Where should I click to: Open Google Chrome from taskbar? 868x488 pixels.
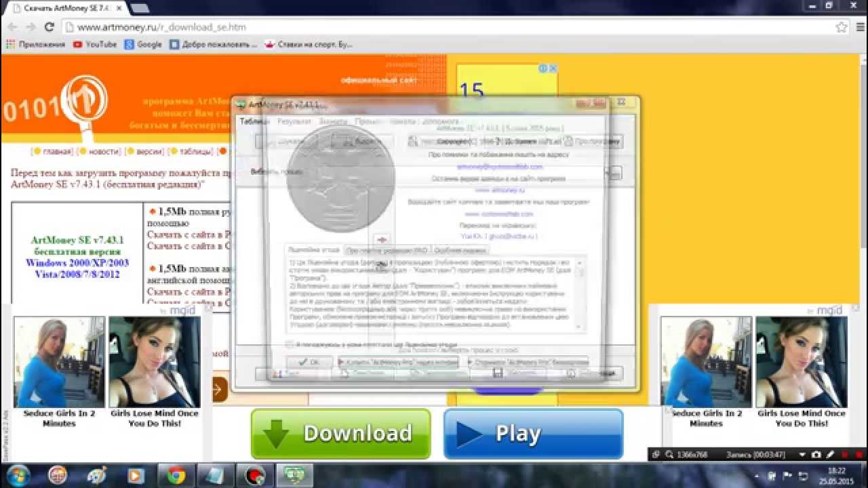[x=176, y=476]
